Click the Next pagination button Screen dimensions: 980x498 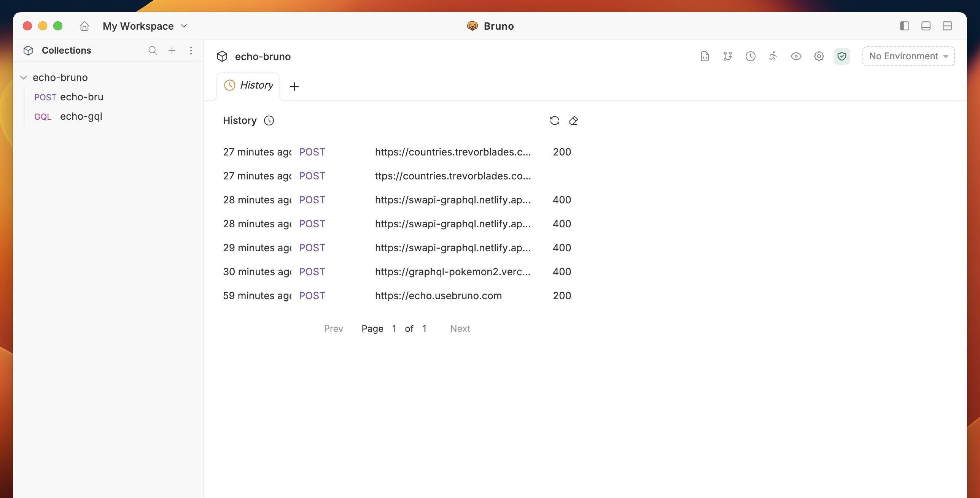coord(460,328)
